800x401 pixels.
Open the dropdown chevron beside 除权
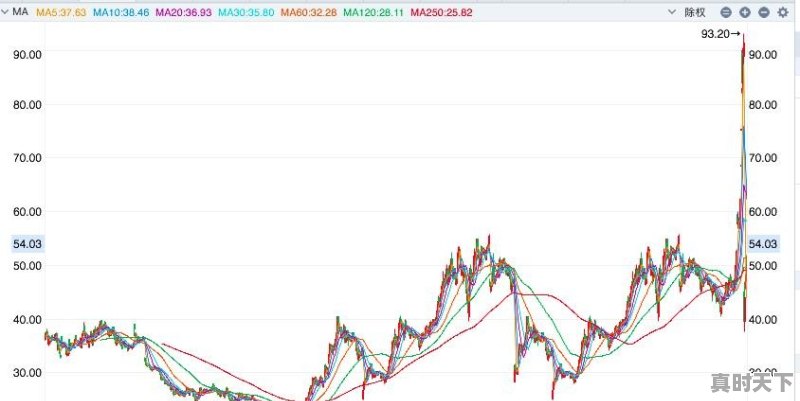pos(671,12)
